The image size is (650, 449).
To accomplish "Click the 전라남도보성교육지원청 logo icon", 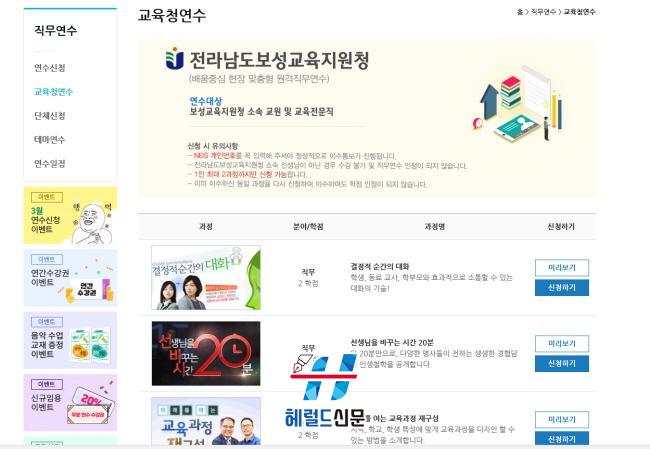I will coord(175,58).
